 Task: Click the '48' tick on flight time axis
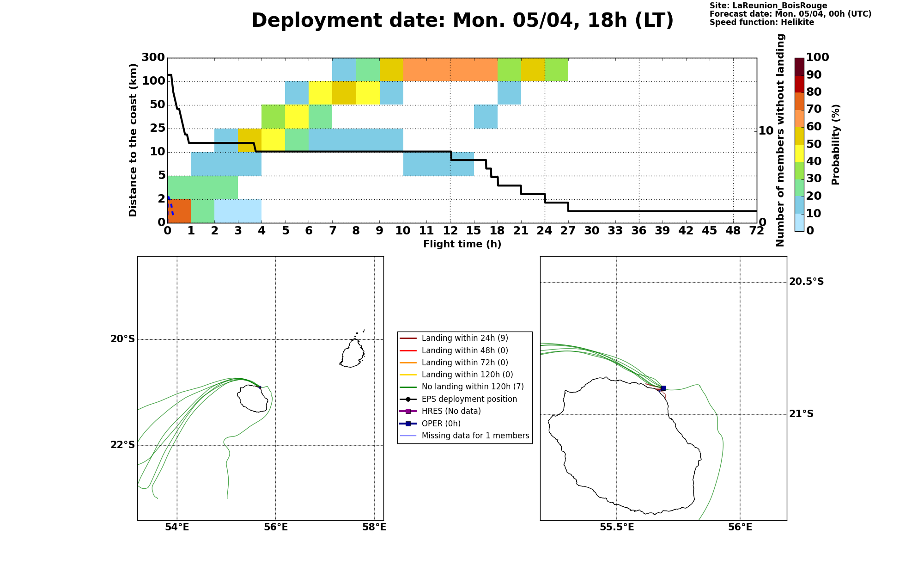733,231
